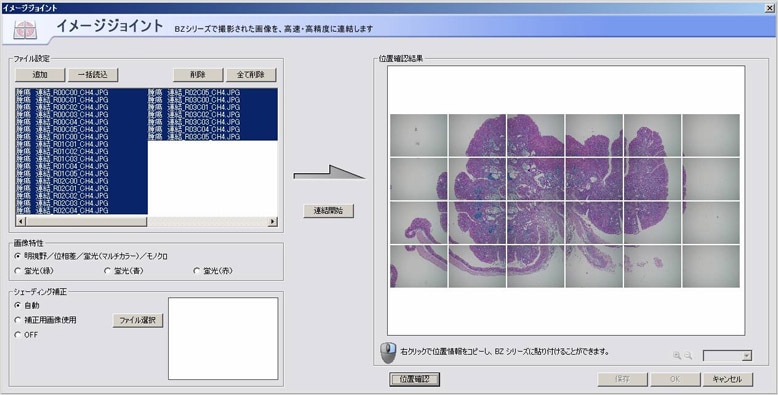Click the 削除 delete button
Image resolution: width=778 pixels, height=395 pixels.
click(198, 75)
